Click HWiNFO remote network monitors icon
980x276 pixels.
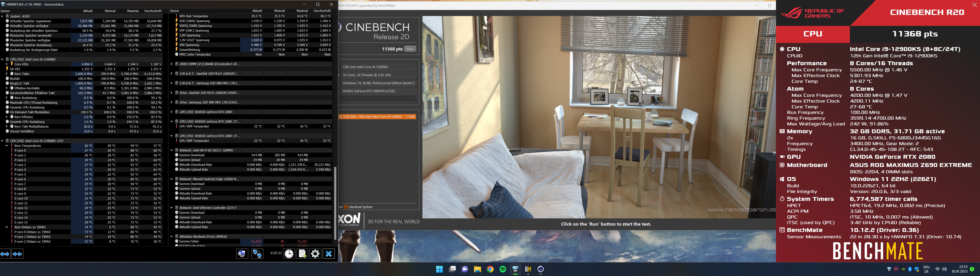(257, 254)
